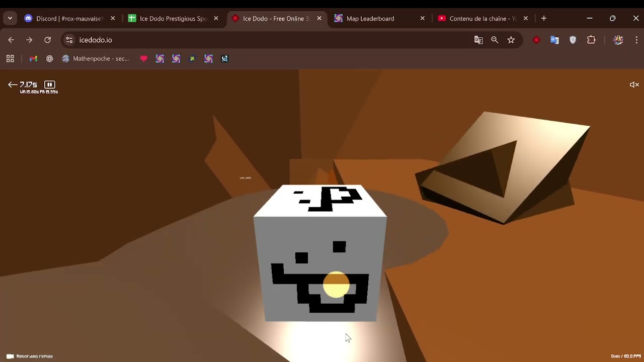The height and width of the screenshot is (362, 644).
Task: Click the WR and PB times text
Action: [39, 92]
